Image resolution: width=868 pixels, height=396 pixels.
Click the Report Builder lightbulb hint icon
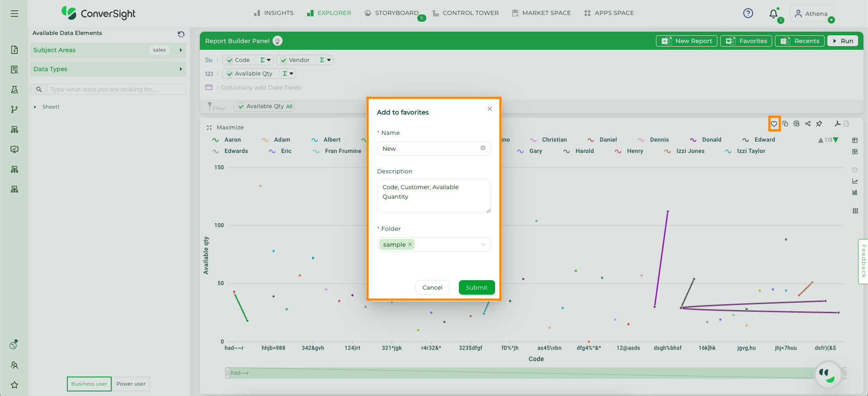[x=278, y=41]
